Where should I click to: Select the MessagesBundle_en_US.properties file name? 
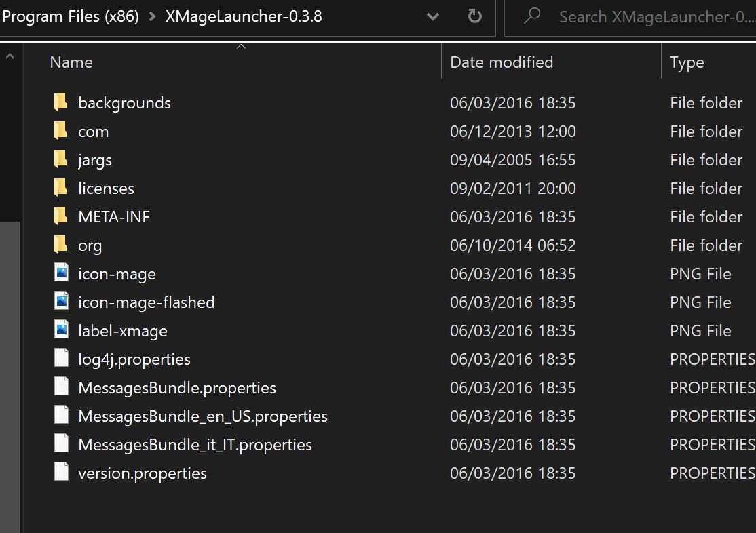(x=203, y=416)
